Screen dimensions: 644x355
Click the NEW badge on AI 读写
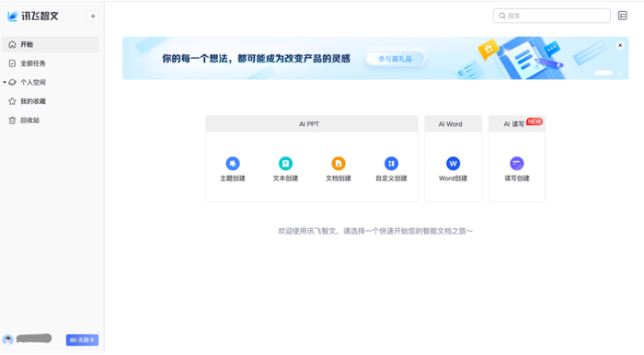[x=535, y=121]
